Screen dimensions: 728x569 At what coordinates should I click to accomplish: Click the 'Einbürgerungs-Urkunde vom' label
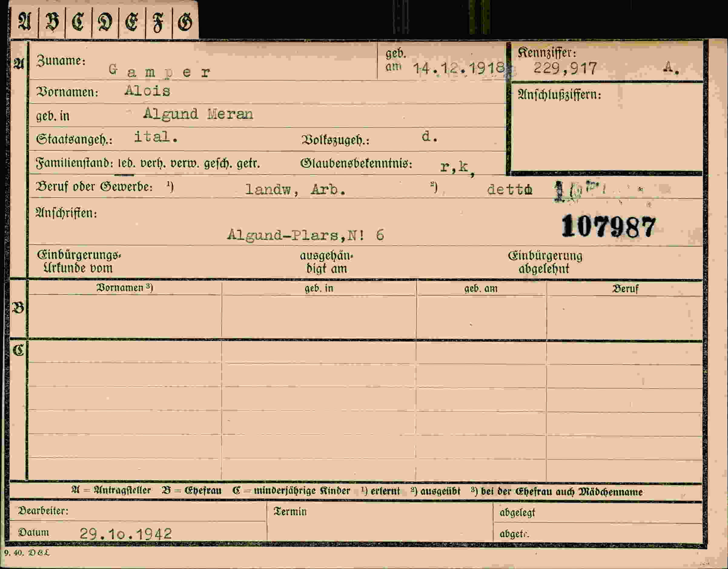click(x=79, y=261)
